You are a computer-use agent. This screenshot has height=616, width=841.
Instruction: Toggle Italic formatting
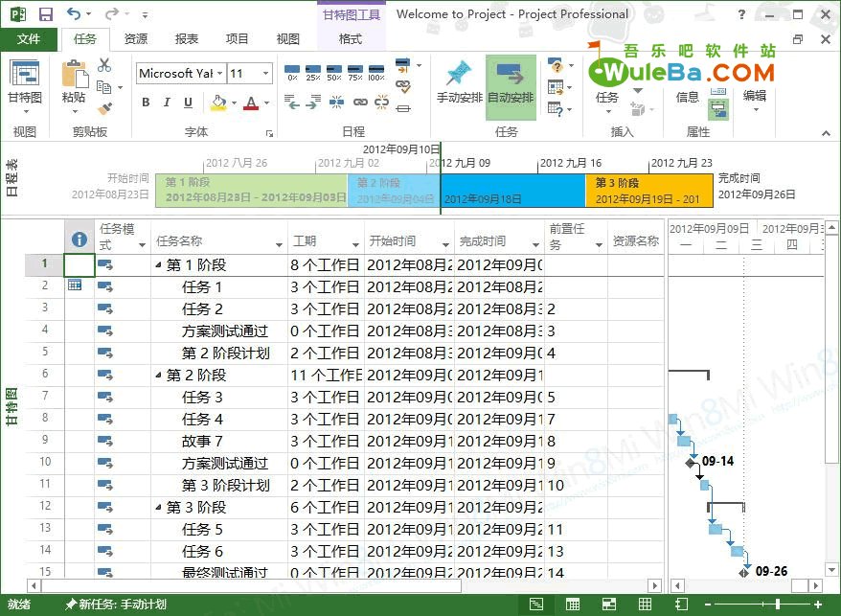point(167,102)
